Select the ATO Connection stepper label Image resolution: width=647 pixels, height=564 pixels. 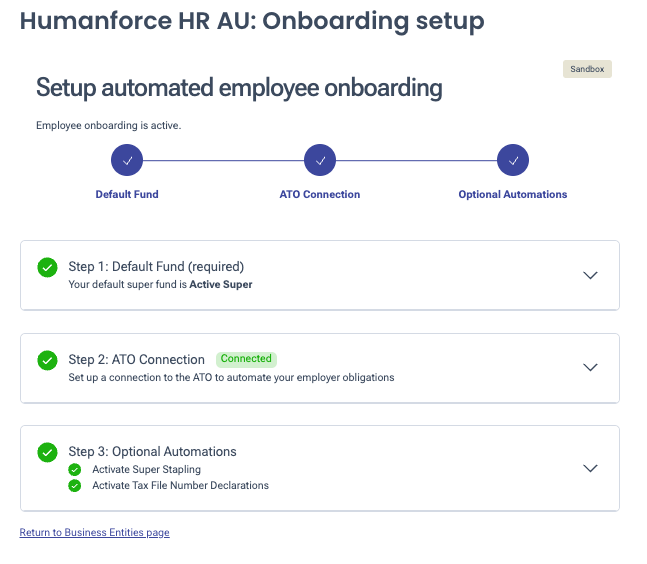point(320,194)
